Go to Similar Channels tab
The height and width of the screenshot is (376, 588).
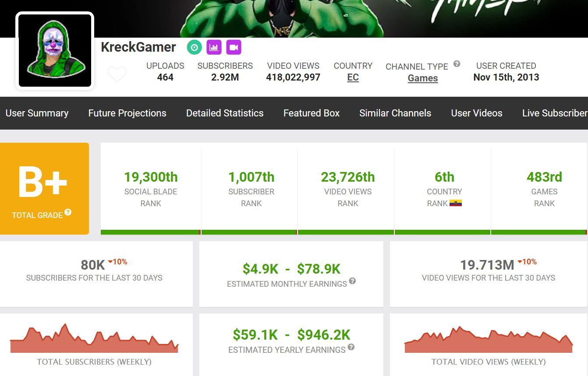[x=395, y=113]
